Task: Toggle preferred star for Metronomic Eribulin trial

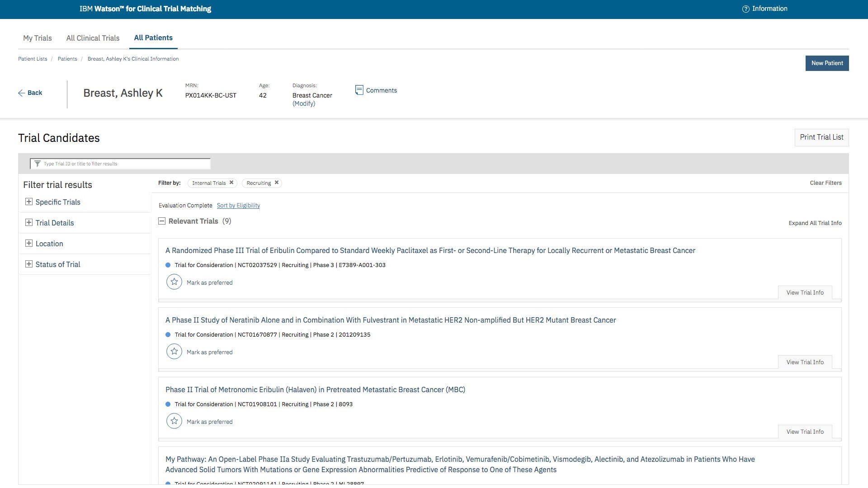Action: [x=174, y=421]
